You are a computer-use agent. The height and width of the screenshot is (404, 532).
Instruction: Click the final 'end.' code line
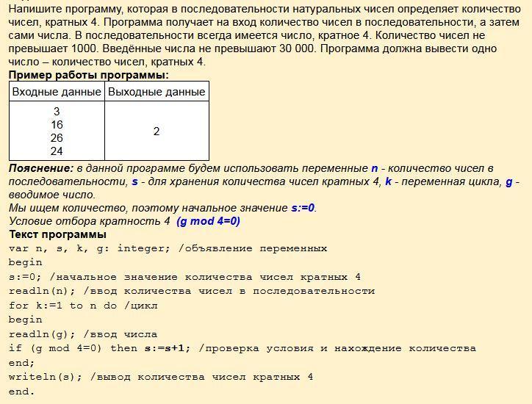coord(22,392)
